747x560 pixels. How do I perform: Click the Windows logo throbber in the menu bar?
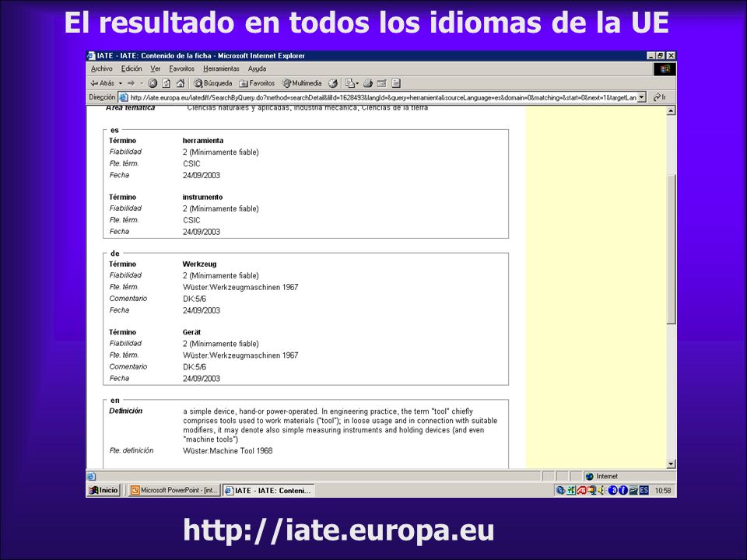click(x=665, y=69)
